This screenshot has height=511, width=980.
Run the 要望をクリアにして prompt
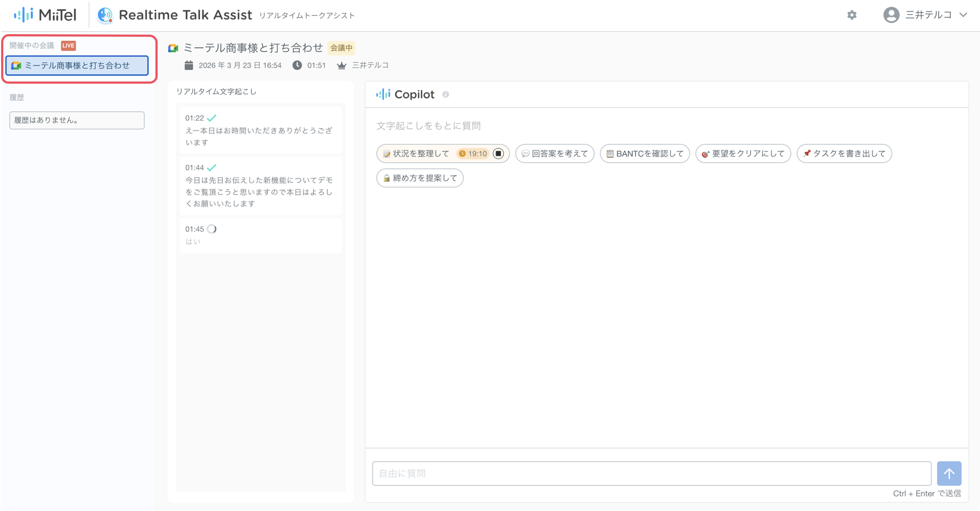point(743,154)
